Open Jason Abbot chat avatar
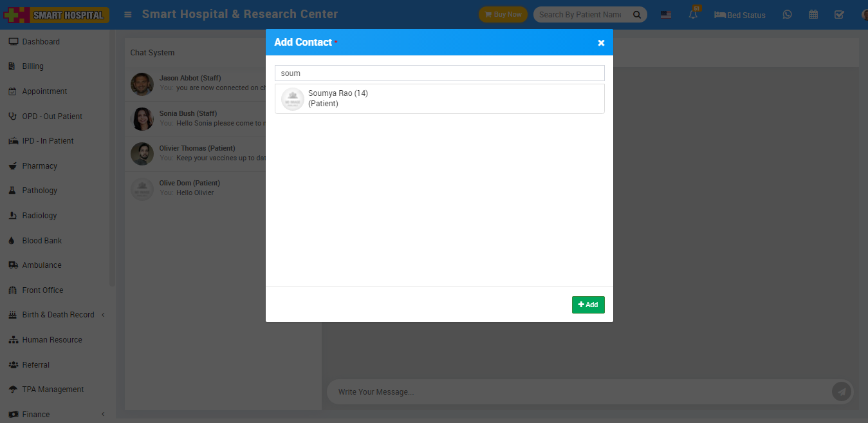 coord(142,84)
